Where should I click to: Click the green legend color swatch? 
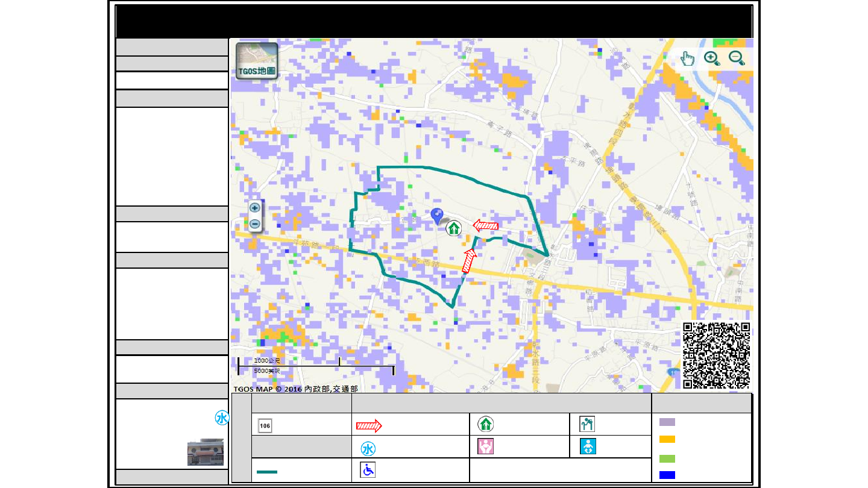pos(667,458)
